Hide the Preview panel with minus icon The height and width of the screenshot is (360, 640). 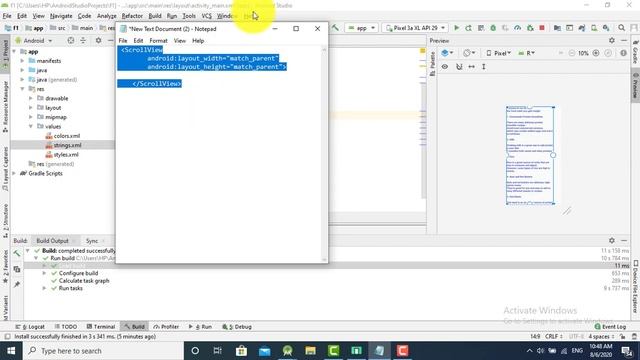(x=624, y=40)
